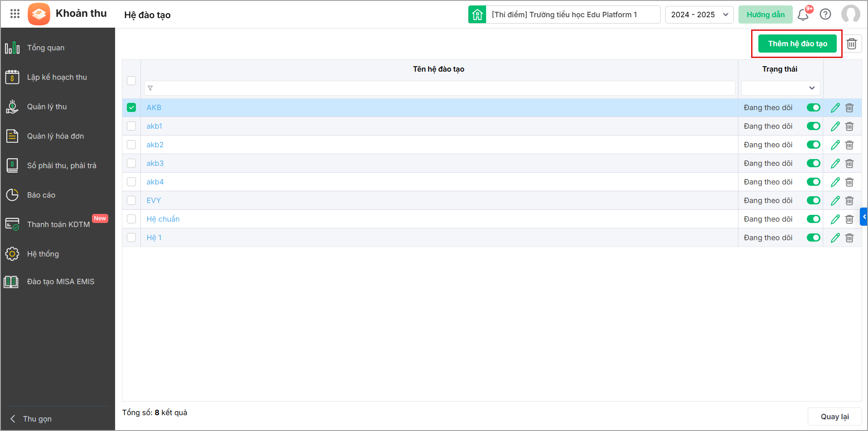The image size is (868, 431).
Task: Delete the Hệ chuẩn row
Action: (849, 219)
